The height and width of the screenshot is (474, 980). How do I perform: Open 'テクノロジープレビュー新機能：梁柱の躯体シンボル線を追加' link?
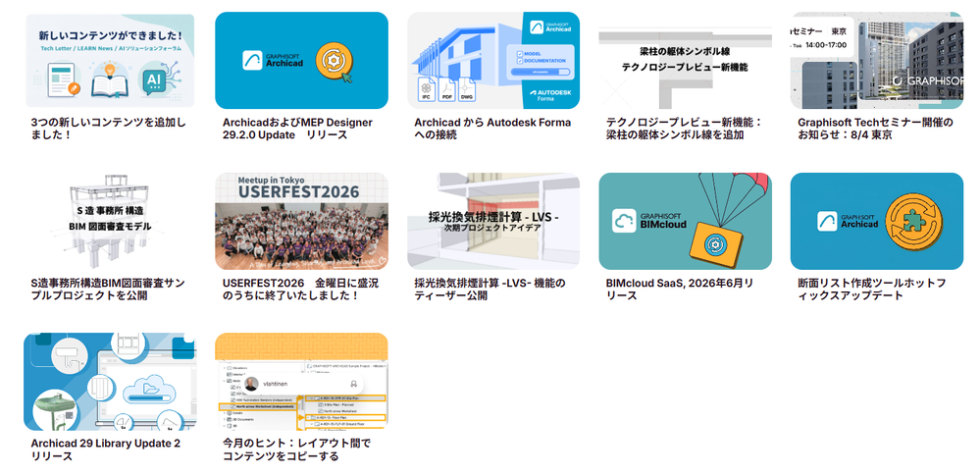(684, 129)
